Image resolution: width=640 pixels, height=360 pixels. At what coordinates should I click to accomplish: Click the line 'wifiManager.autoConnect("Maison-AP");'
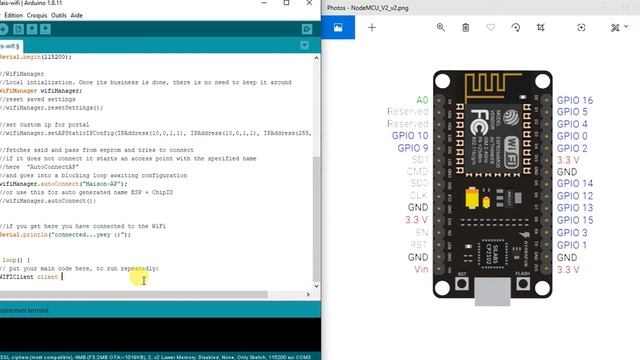coord(63,184)
